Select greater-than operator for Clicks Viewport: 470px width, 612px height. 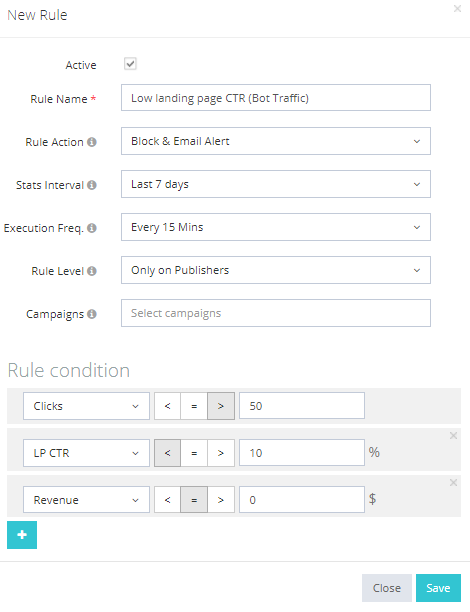point(221,406)
